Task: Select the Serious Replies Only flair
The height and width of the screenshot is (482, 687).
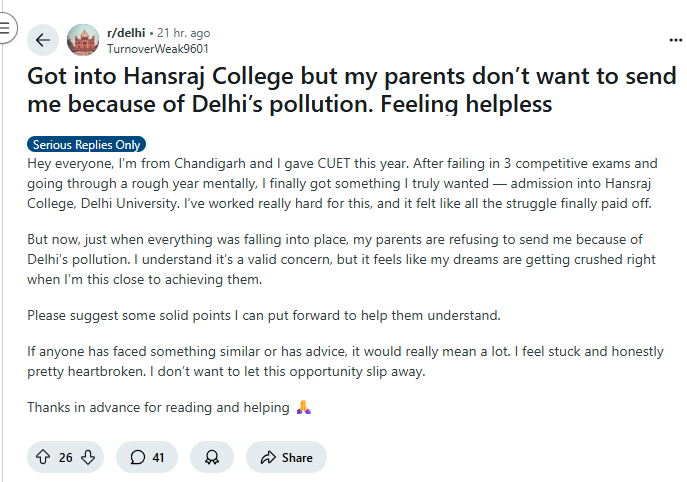Action: tap(86, 144)
